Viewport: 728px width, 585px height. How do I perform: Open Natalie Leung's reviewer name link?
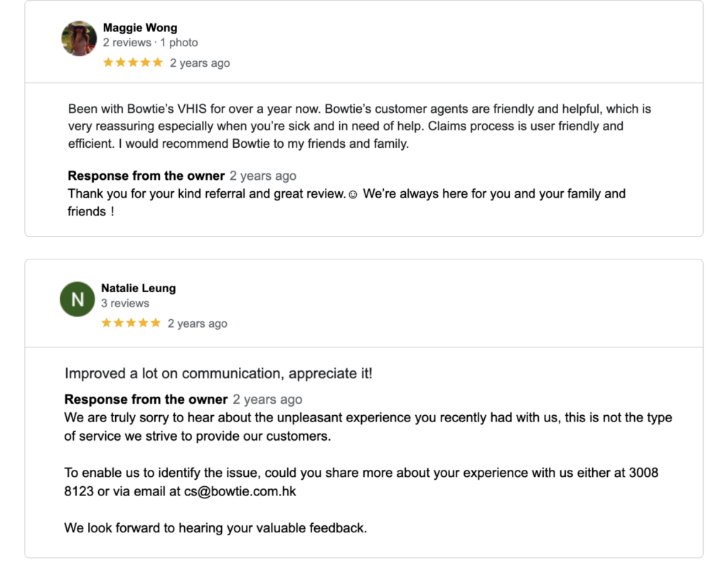(x=138, y=288)
